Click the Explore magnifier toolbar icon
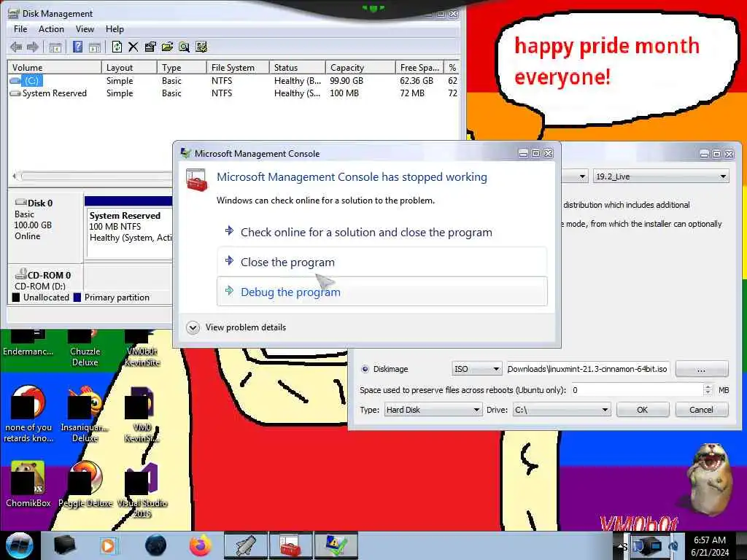This screenshot has width=747, height=560. (x=185, y=47)
